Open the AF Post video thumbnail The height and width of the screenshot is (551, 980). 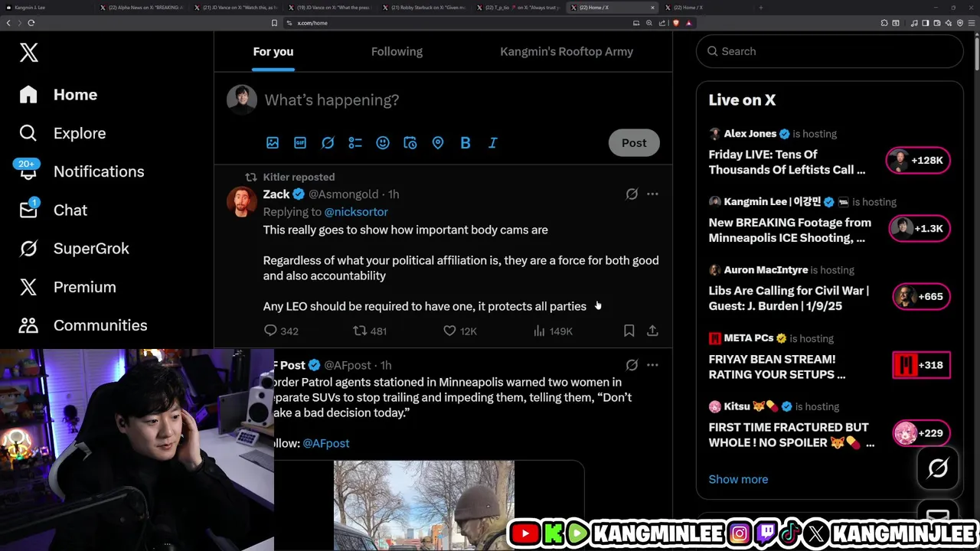pyautogui.click(x=423, y=505)
